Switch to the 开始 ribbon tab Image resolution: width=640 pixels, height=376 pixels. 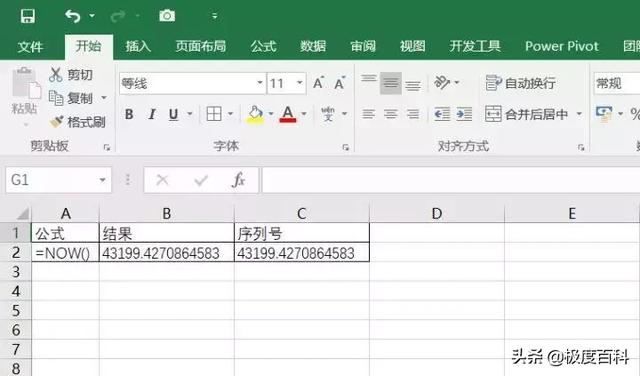click(89, 46)
